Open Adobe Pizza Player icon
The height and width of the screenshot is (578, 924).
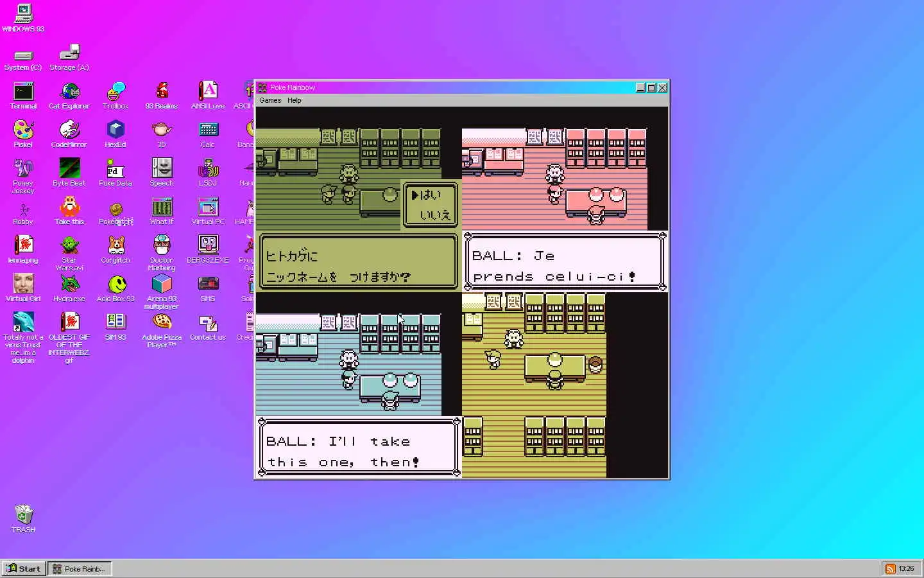coord(162,331)
